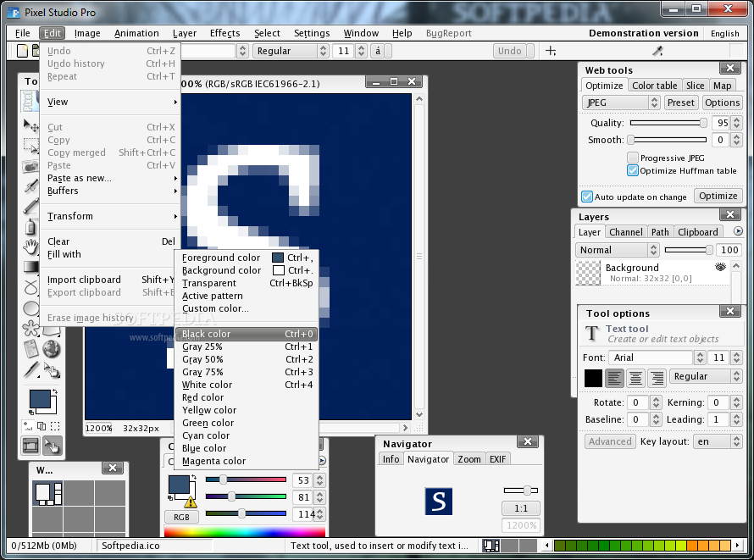The image size is (754, 560).
Task: Set text alignment to left
Action: [x=614, y=379]
